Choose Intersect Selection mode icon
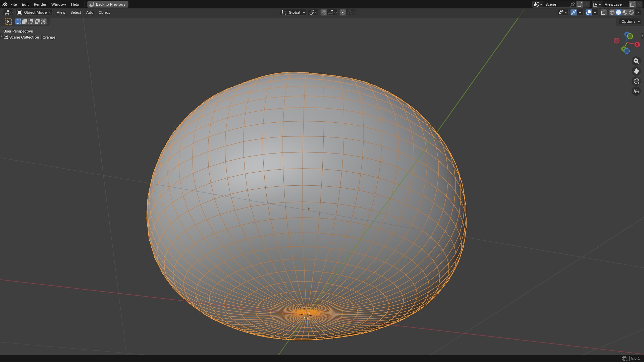 point(44,21)
